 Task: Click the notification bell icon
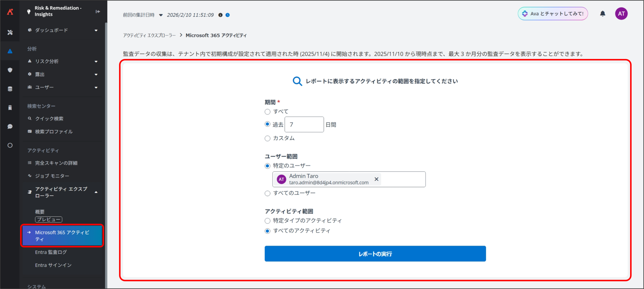[602, 14]
